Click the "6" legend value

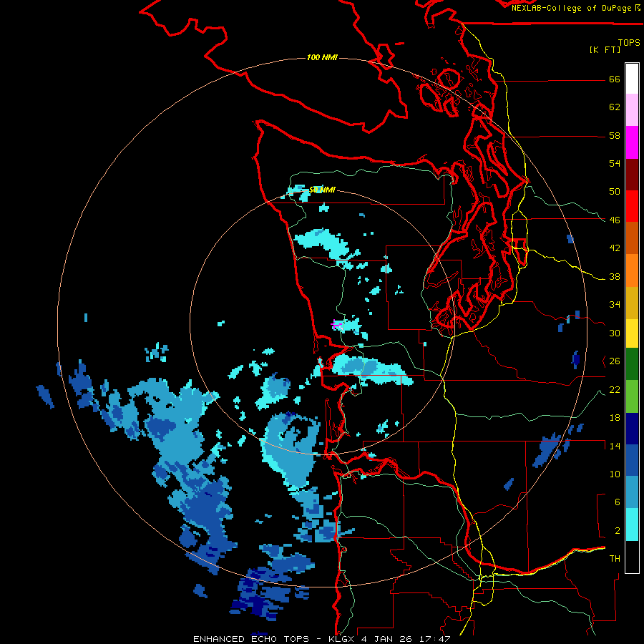(617, 502)
